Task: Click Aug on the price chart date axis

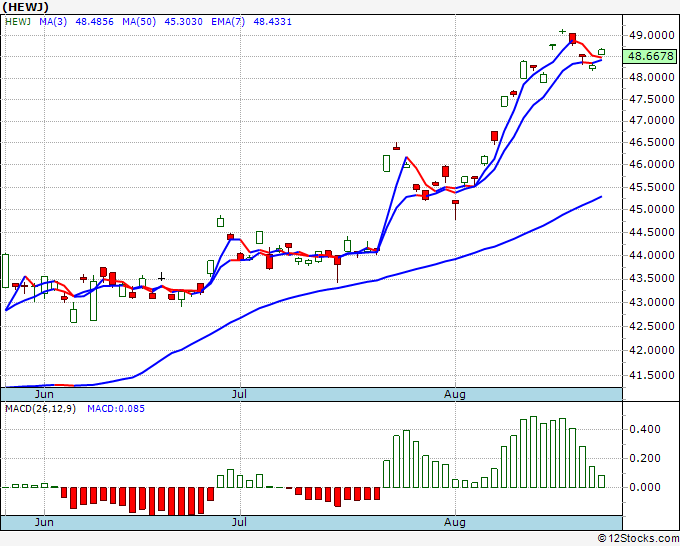Action: [455, 394]
